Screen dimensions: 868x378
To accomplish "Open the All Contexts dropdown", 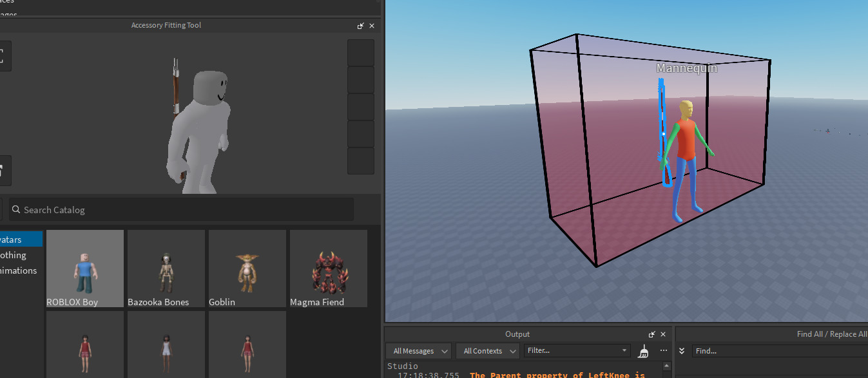I will [487, 350].
